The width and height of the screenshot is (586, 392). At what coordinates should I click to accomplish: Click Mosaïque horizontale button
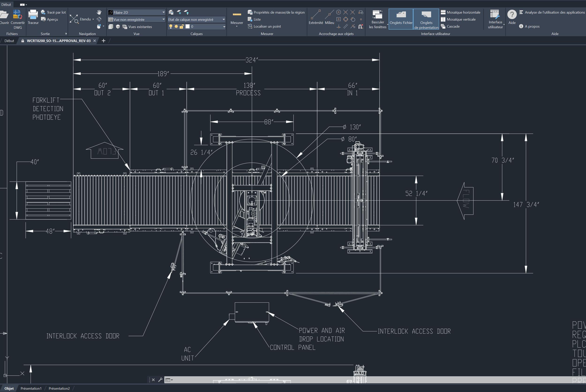pos(463,12)
